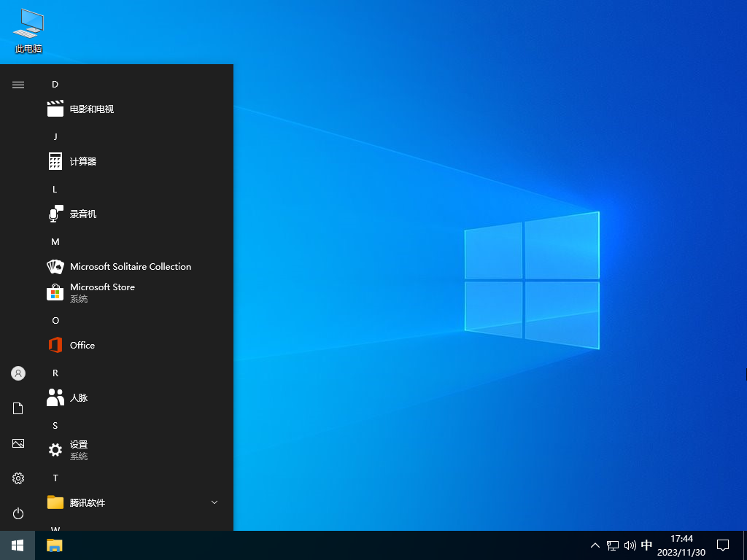This screenshot has width=747, height=560.
Task: Click the power button in Start menu
Action: 18,513
